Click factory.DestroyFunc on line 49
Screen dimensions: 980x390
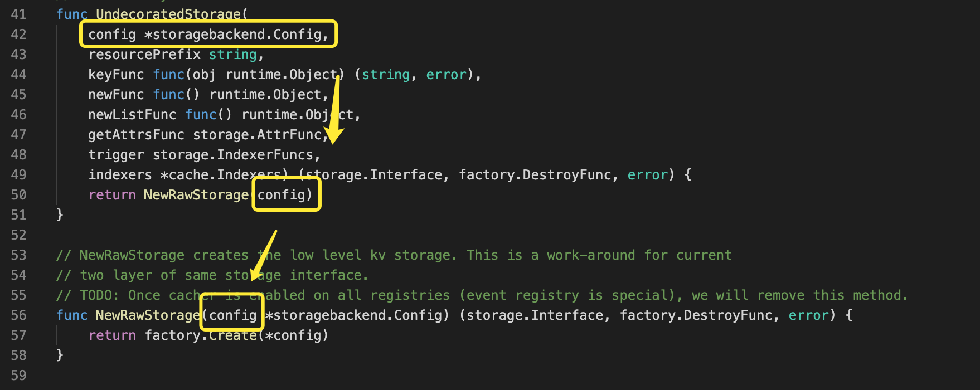535,175
